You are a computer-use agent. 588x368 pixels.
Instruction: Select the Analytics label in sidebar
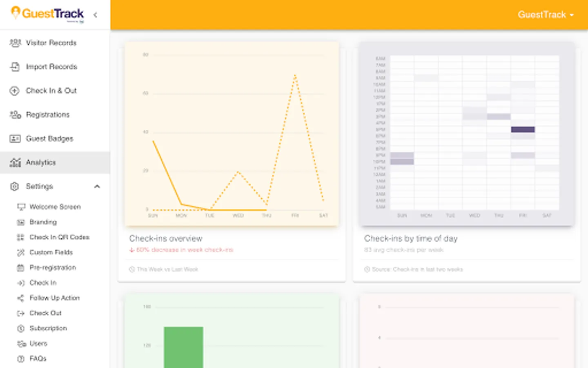[41, 162]
